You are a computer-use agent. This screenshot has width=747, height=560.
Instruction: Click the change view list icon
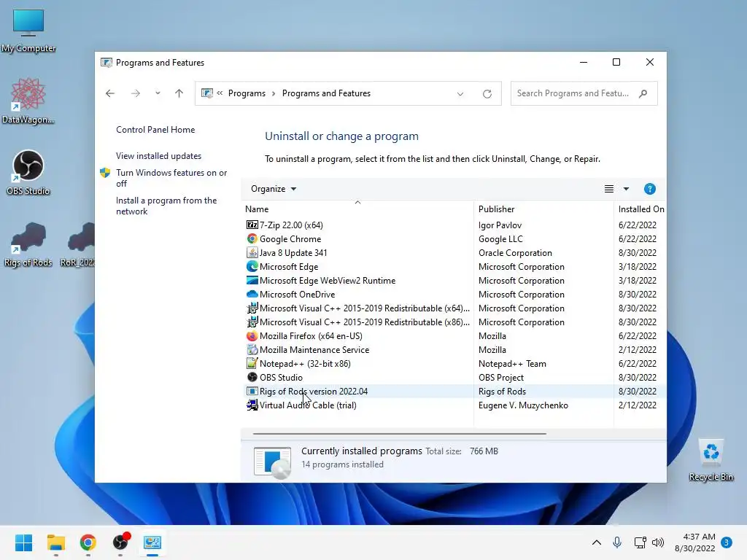click(x=609, y=189)
